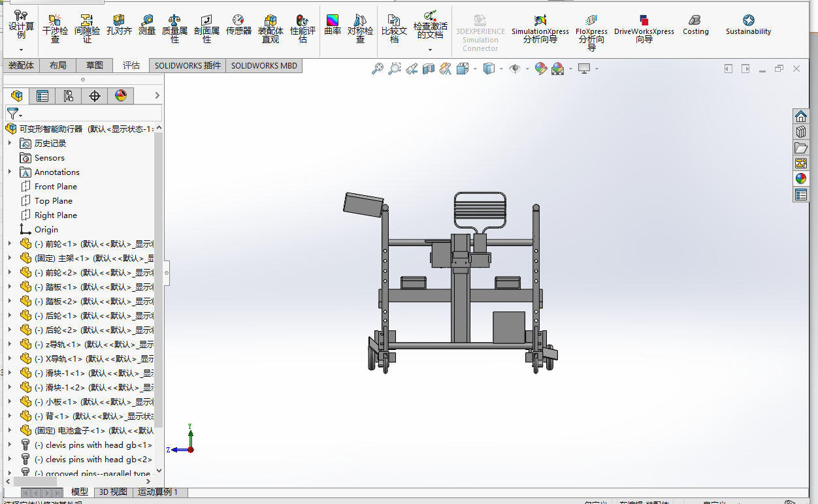Open the 设计算例 (Design Study) tool
The height and width of the screenshot is (504, 818).
tap(21, 25)
